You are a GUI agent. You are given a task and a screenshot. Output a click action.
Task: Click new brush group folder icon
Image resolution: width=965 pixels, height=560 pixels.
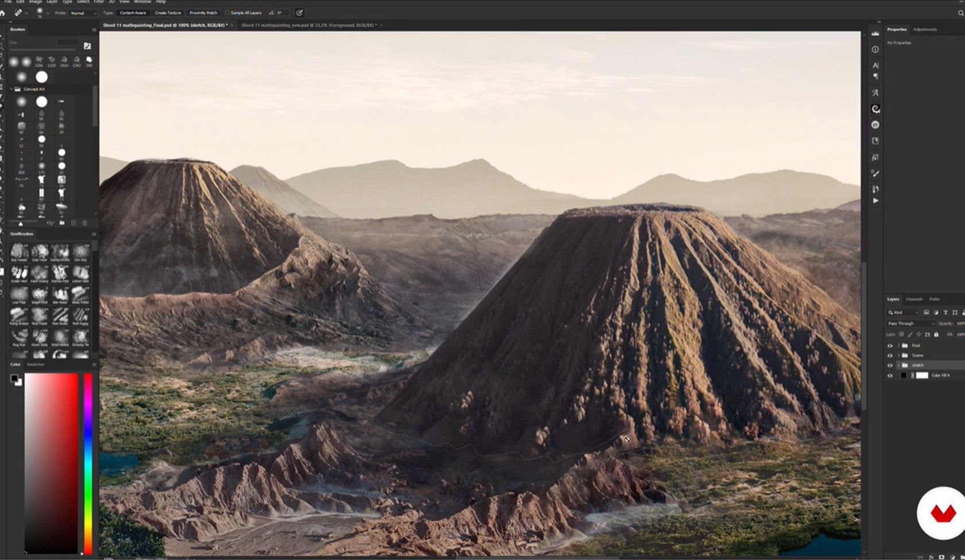point(62,223)
